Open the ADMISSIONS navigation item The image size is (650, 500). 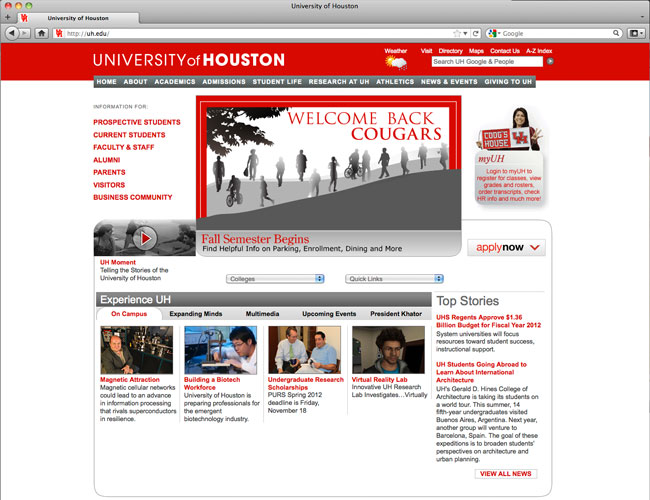click(x=224, y=82)
